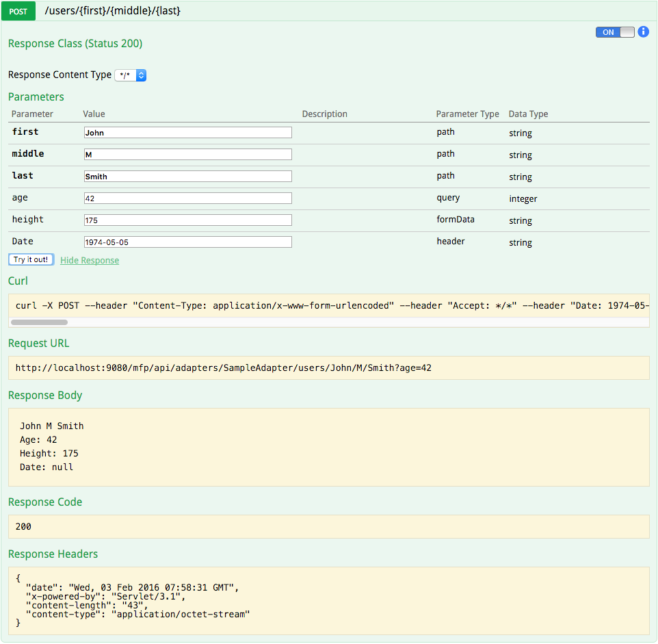
Task: Click the age value field
Action: coord(187,198)
